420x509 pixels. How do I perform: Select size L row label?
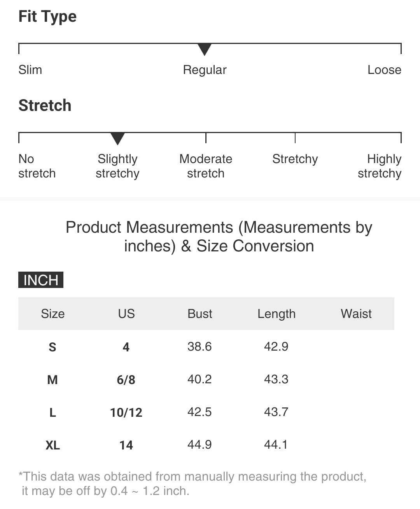tap(52, 412)
